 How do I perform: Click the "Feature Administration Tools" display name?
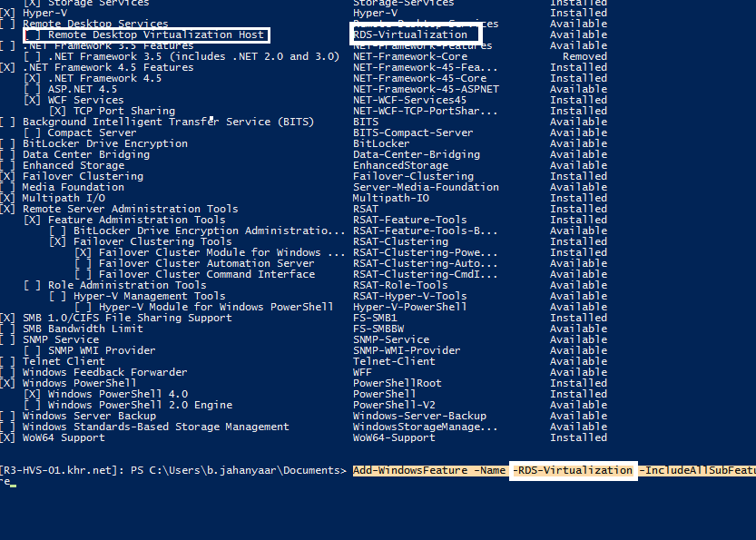click(x=136, y=220)
